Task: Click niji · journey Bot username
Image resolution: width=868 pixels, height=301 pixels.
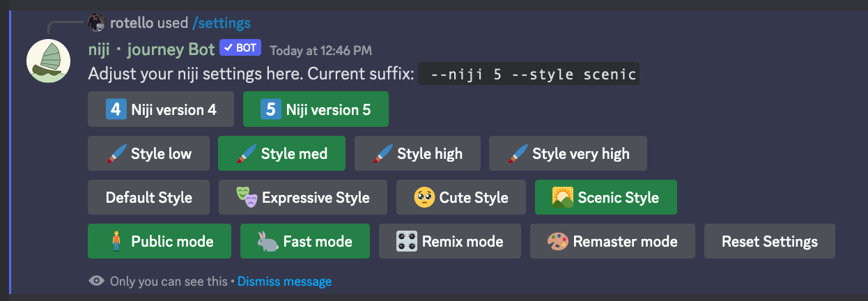Action: 151,49
